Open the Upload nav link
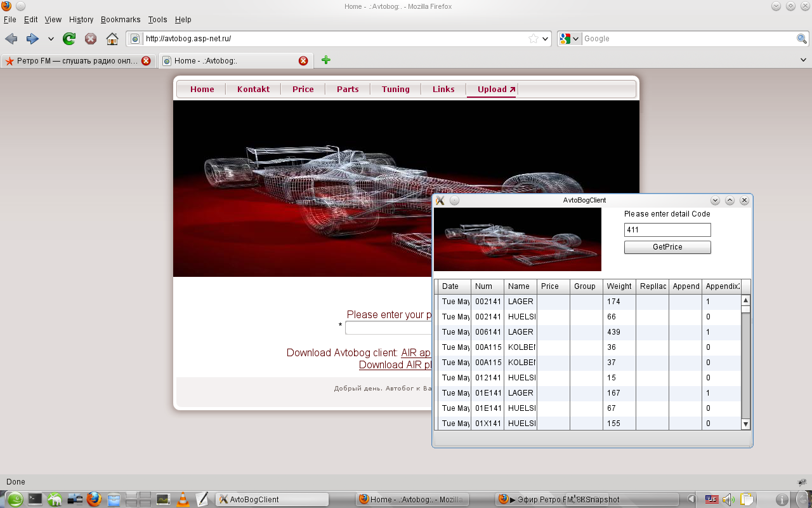The image size is (812, 508). point(492,90)
